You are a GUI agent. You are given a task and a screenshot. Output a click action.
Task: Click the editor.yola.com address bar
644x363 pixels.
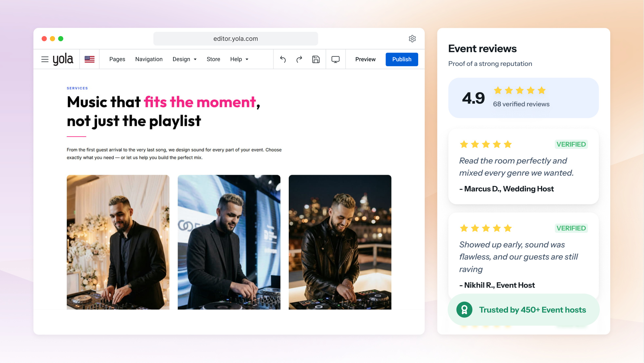click(x=236, y=39)
